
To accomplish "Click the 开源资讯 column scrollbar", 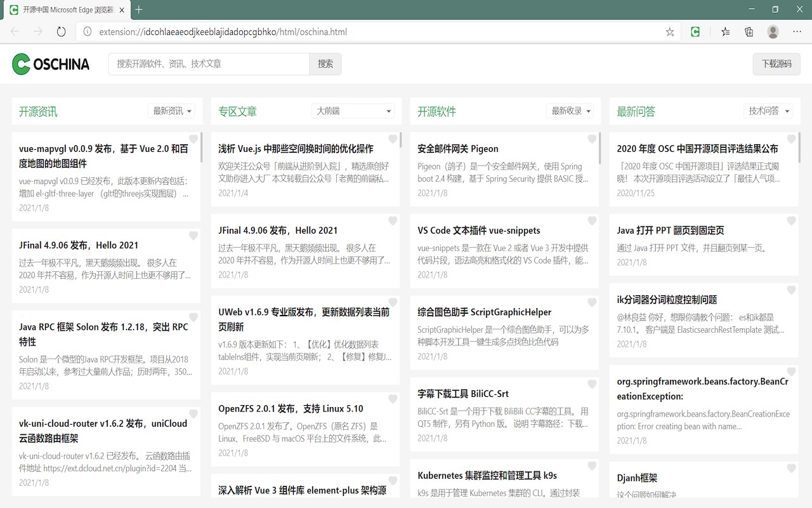I will 201,147.
